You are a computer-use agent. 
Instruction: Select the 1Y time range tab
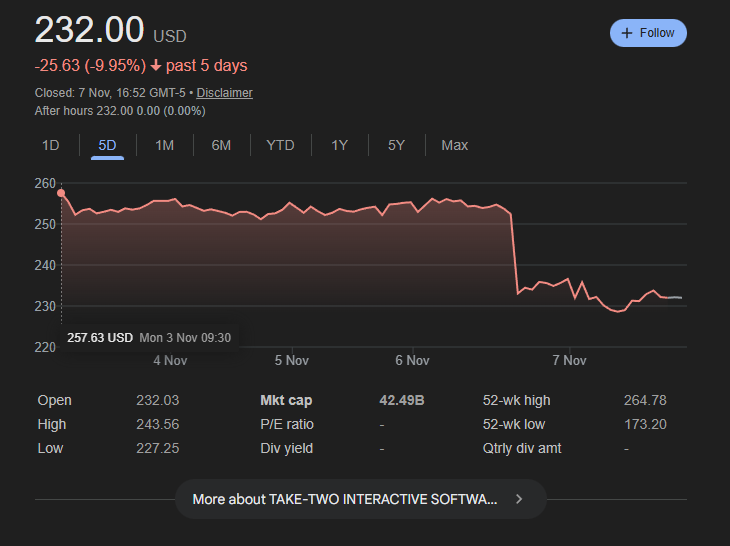coord(340,145)
